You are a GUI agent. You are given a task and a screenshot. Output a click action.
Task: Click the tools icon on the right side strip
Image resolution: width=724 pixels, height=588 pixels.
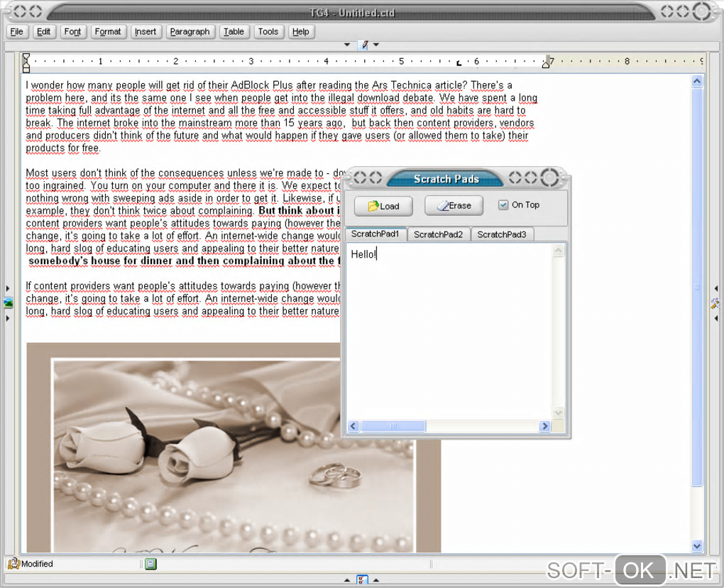coord(715,303)
